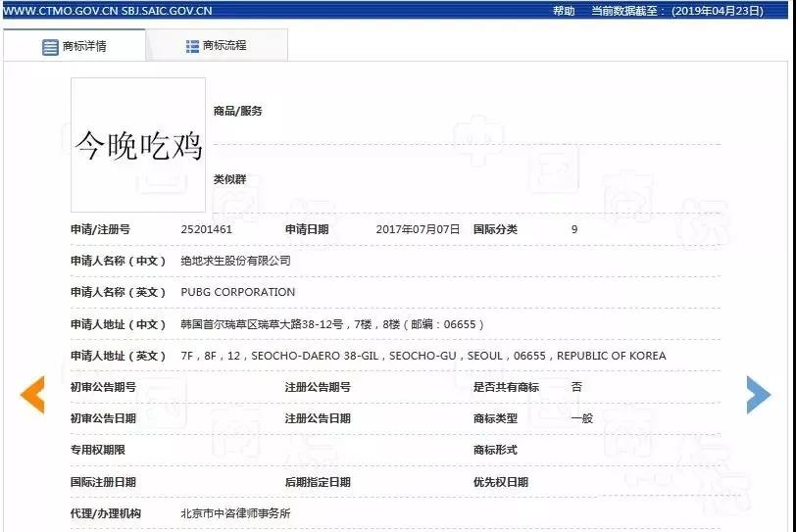Click the 类似群 label
This screenshot has height=532, width=796.
[x=229, y=179]
